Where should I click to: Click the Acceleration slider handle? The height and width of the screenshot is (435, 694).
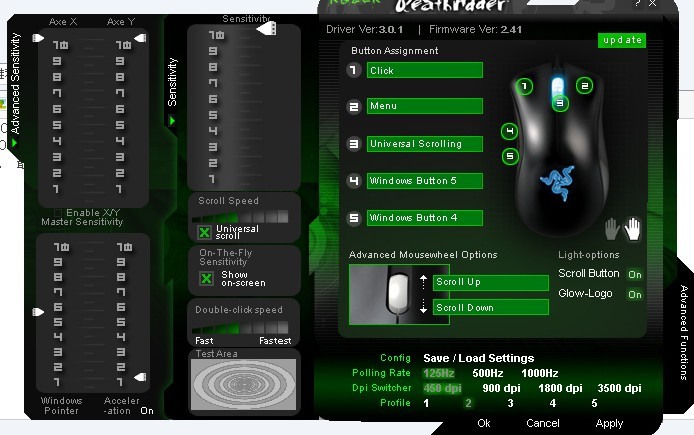click(140, 377)
